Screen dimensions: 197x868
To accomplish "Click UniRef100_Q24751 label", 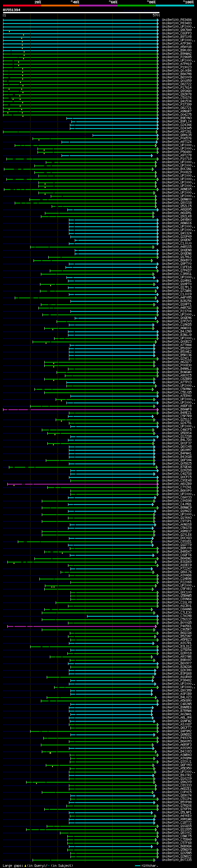I will pyautogui.click(x=177, y=423).
